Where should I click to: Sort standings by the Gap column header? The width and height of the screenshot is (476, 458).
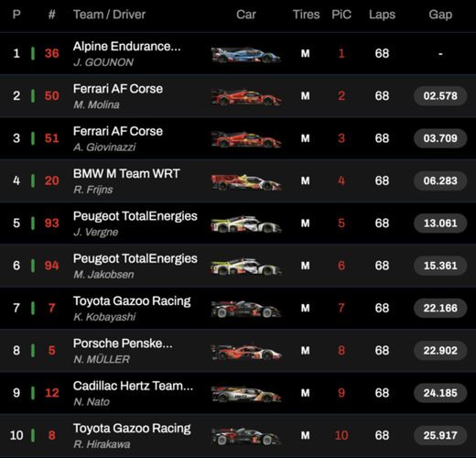[440, 15]
